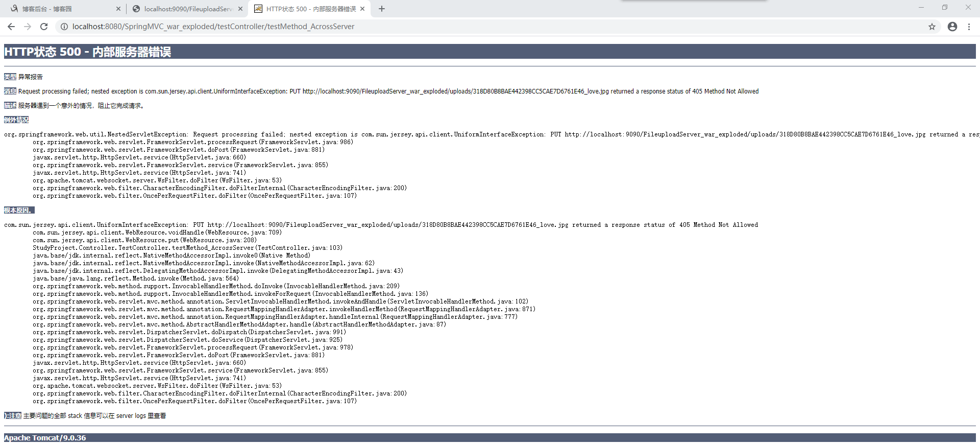Click the 主要问题的全部 stack 信息 note text
This screenshot has height=444, width=980.
tap(95, 416)
